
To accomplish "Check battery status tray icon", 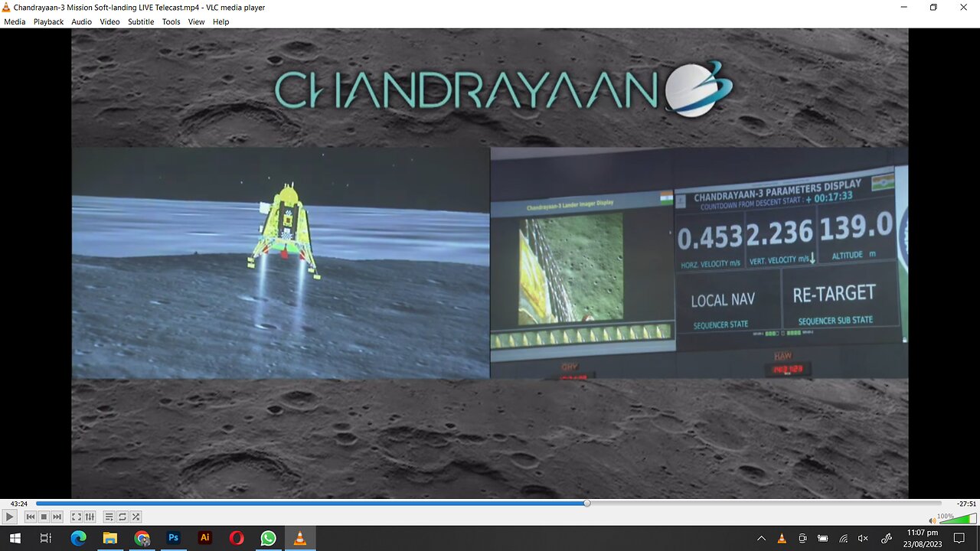I will (823, 539).
